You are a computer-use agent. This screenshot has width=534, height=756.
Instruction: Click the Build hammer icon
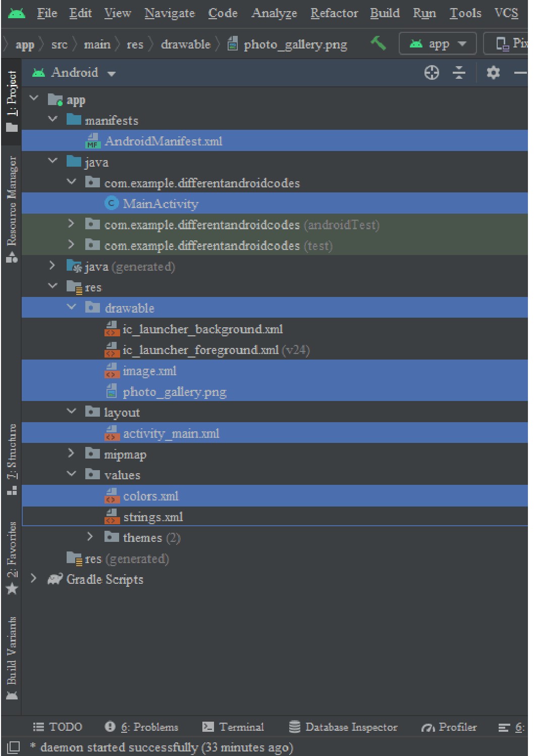(x=379, y=44)
